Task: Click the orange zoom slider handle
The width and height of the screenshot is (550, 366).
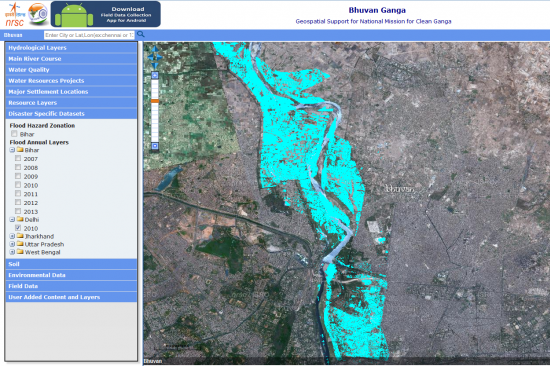Action: pos(155,101)
